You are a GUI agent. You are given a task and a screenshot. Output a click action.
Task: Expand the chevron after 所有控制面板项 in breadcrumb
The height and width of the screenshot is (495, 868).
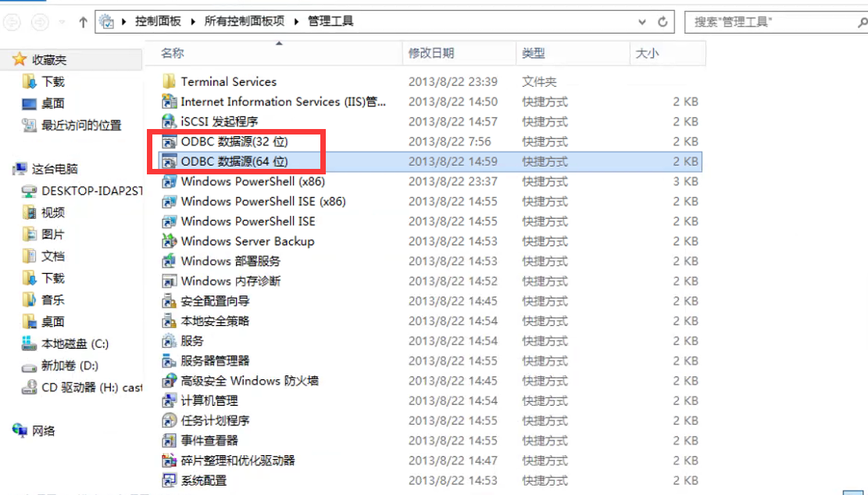(x=296, y=22)
